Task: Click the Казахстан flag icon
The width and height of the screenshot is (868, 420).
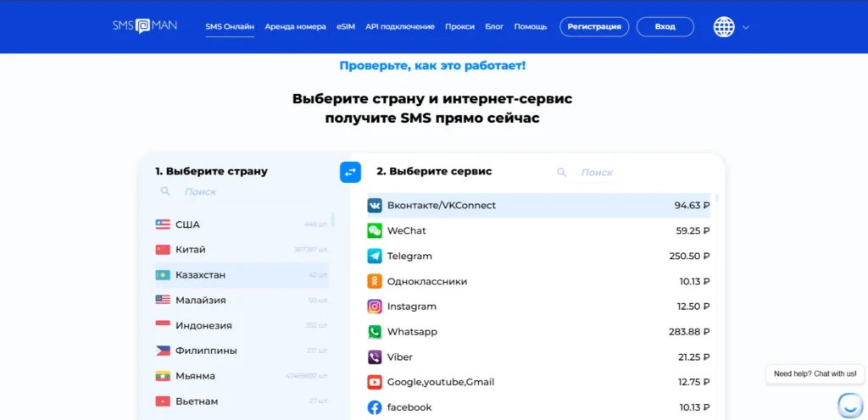Action: coord(163,275)
